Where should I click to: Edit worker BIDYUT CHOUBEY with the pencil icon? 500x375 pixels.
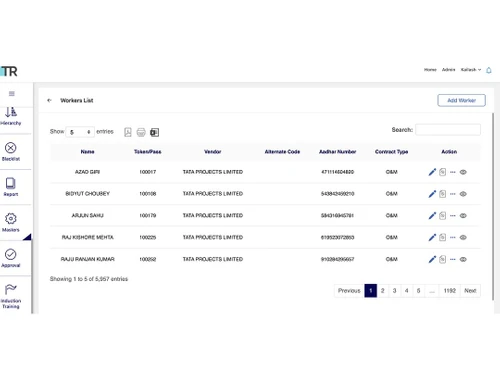[432, 194]
